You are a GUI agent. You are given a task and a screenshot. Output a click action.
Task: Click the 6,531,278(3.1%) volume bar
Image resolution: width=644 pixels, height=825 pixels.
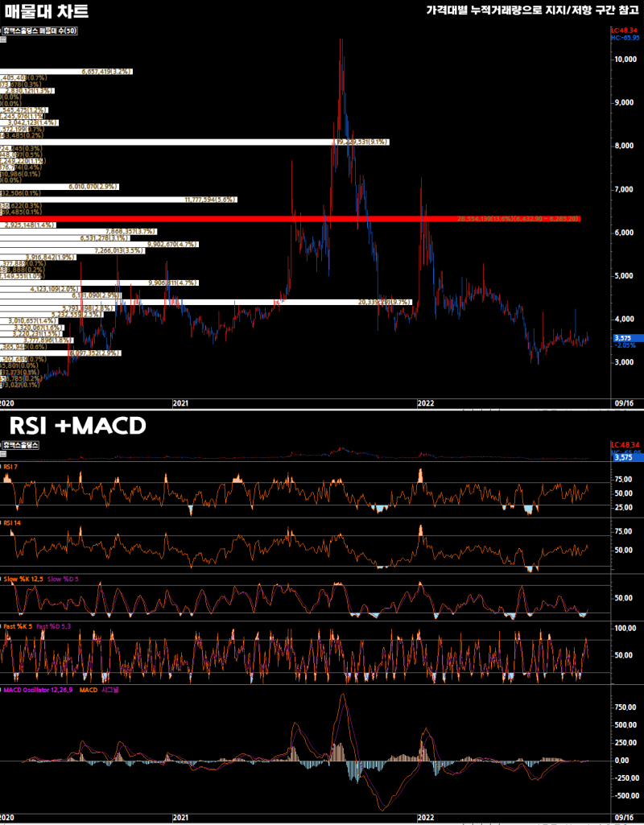pyautogui.click(x=66, y=237)
